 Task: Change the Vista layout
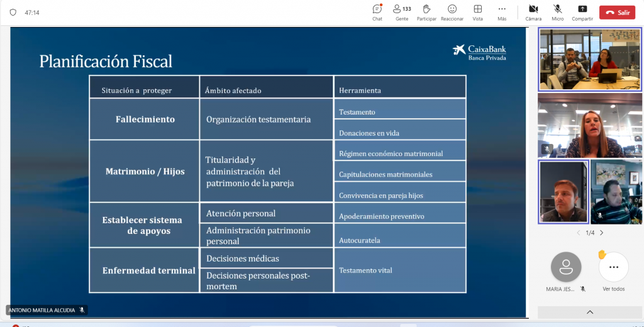coord(477,13)
